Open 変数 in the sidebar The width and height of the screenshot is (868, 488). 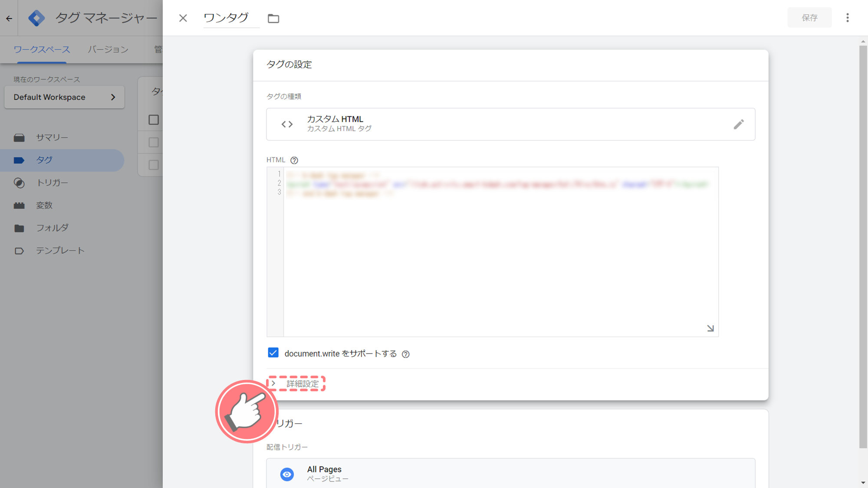tap(62, 205)
